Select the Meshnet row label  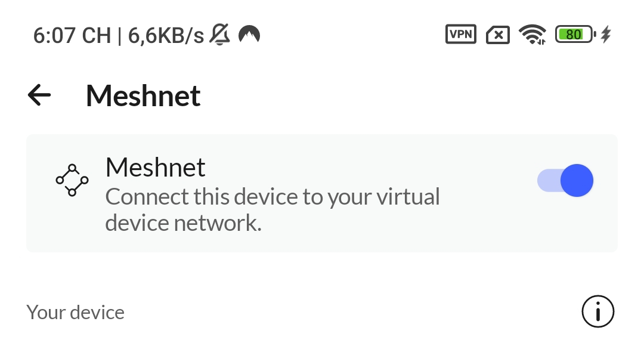(x=155, y=168)
